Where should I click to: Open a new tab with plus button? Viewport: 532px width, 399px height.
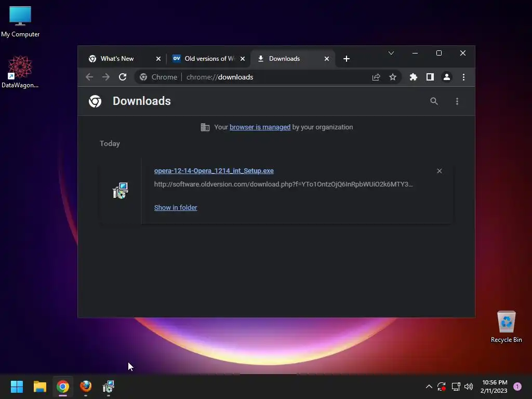tap(347, 59)
